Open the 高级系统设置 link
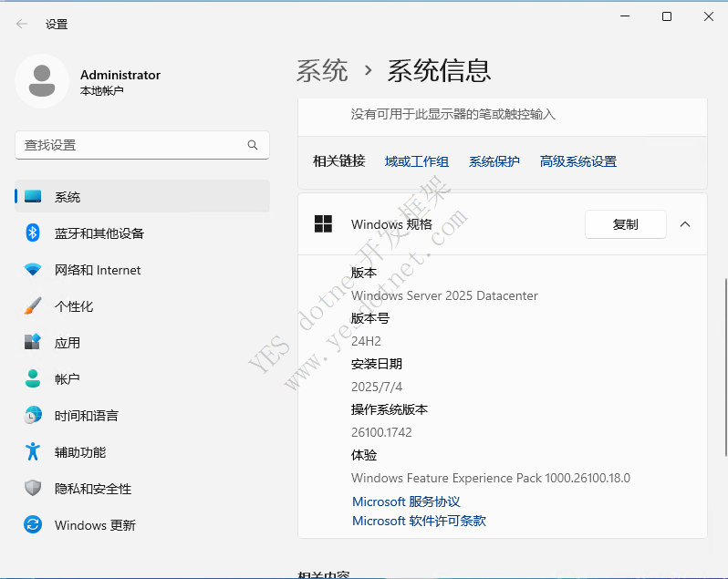The image size is (728, 579). 578,161
